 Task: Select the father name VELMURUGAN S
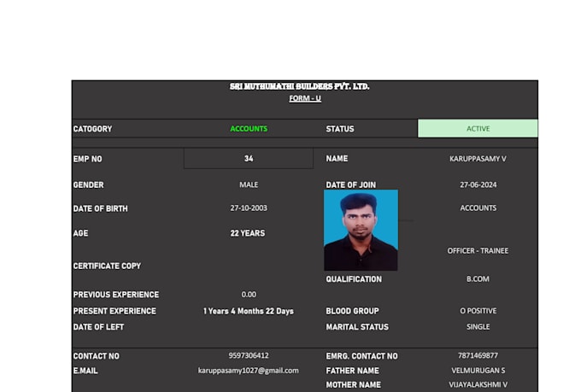click(478, 370)
